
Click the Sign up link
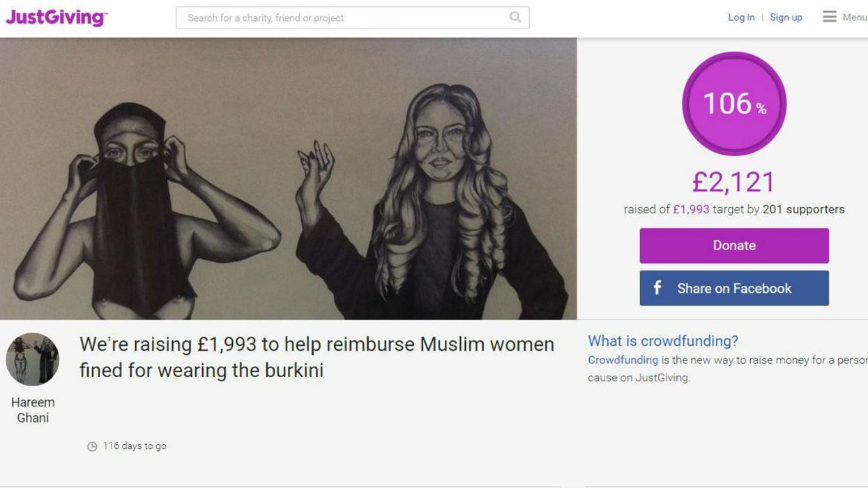click(786, 17)
